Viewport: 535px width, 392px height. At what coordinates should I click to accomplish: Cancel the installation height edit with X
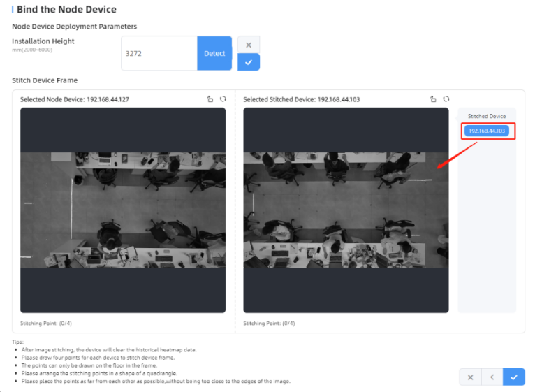249,45
